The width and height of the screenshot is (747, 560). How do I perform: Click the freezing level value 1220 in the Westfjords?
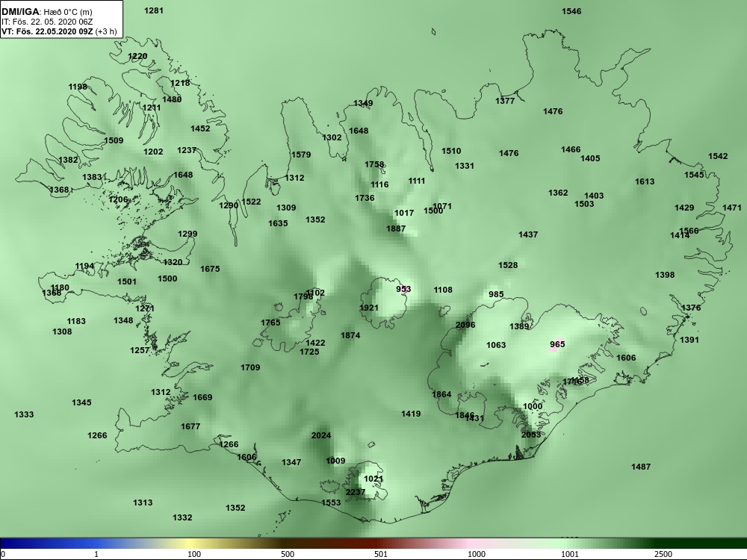(137, 56)
